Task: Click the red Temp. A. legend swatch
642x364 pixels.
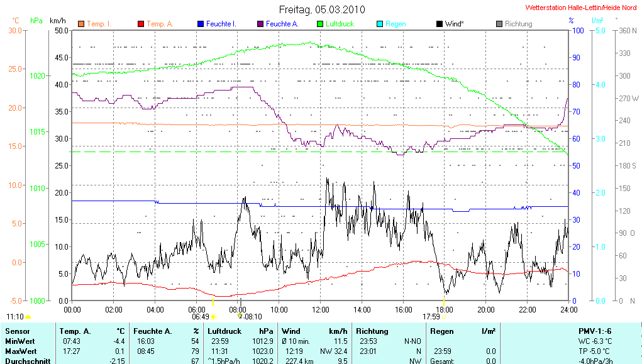Action: (x=141, y=24)
